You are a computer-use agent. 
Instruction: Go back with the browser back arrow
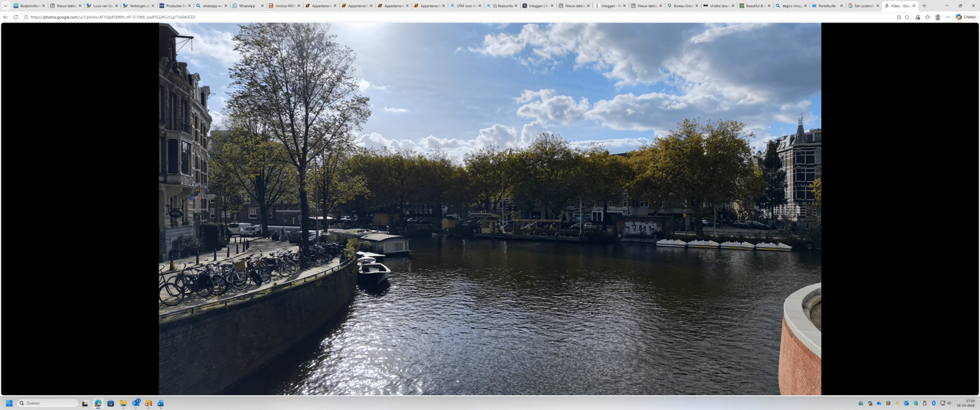click(5, 17)
